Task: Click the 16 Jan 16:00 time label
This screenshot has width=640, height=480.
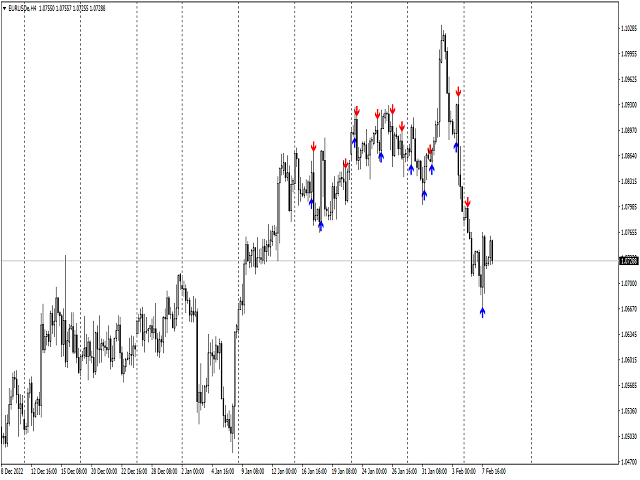Action: [x=314, y=471]
